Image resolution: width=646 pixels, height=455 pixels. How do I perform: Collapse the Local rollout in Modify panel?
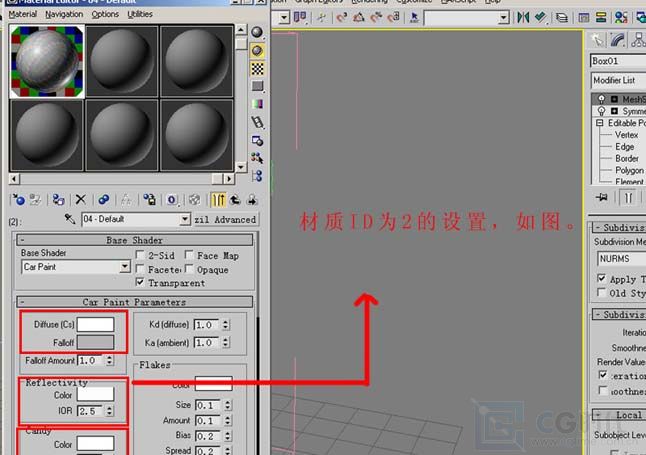pyautogui.click(x=619, y=415)
